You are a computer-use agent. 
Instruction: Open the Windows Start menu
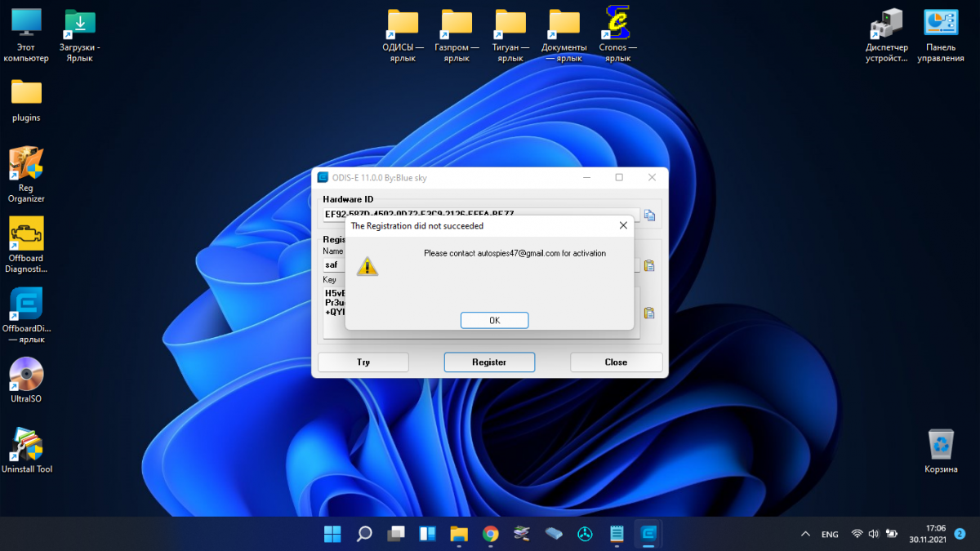[x=332, y=534]
